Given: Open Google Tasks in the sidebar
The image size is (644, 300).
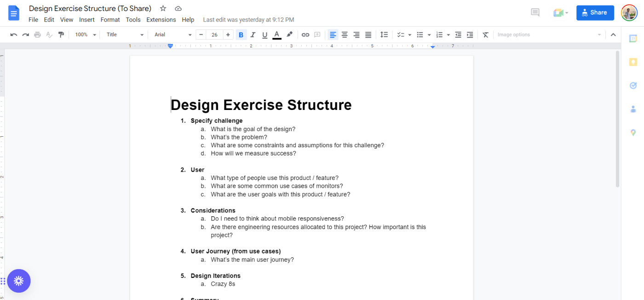Looking at the screenshot, I should pos(633,85).
